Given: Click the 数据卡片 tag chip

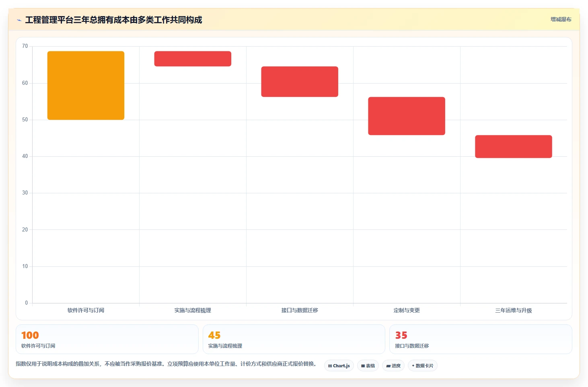Looking at the screenshot, I should (423, 366).
